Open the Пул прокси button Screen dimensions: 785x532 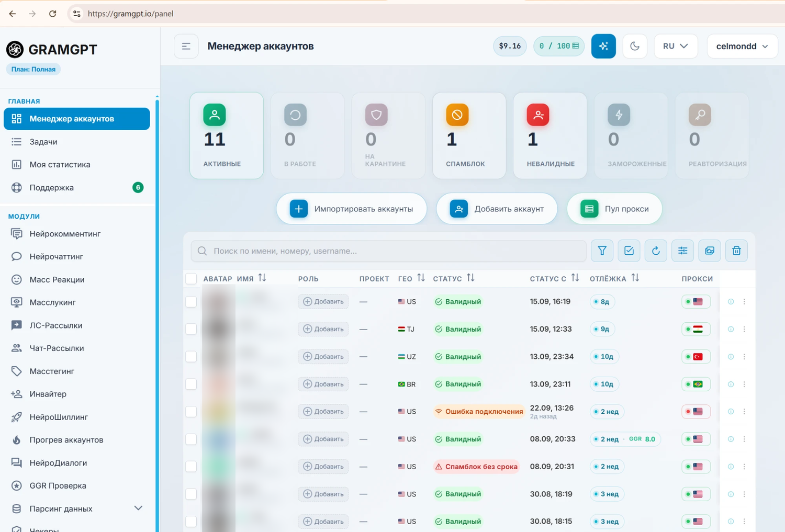[614, 209]
